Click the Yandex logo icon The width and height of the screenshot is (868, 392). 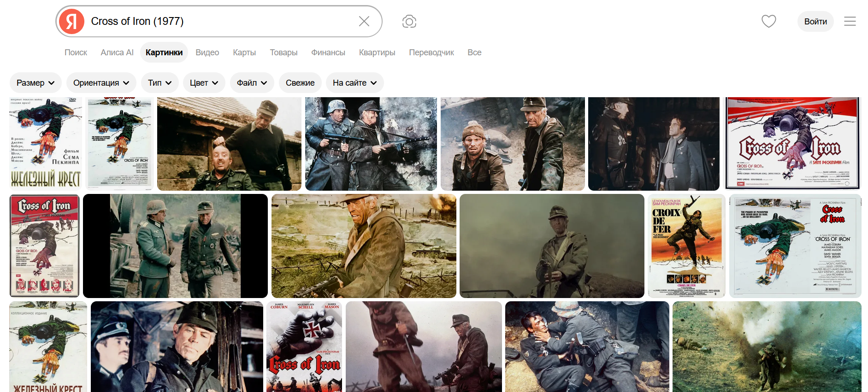coord(71,21)
